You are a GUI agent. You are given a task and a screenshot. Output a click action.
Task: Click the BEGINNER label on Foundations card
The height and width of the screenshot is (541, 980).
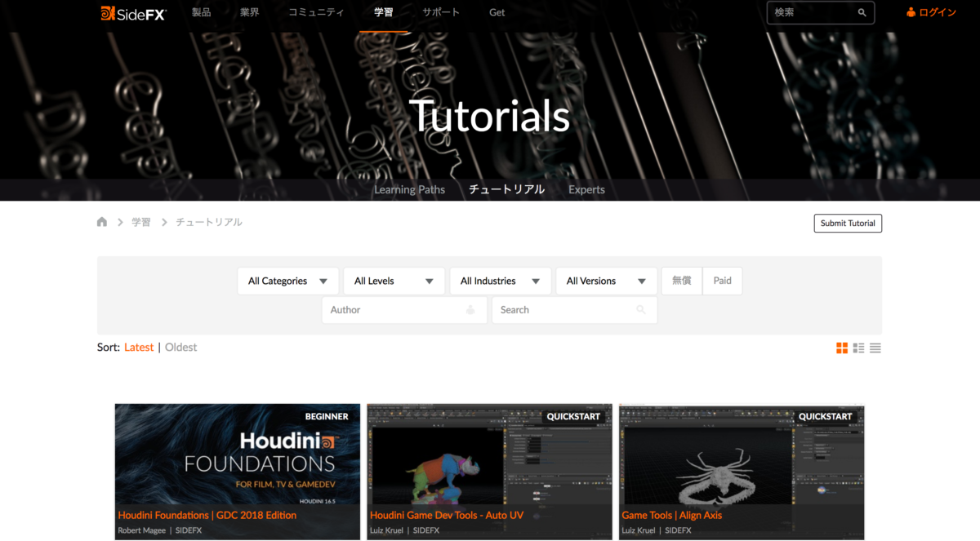pyautogui.click(x=327, y=416)
